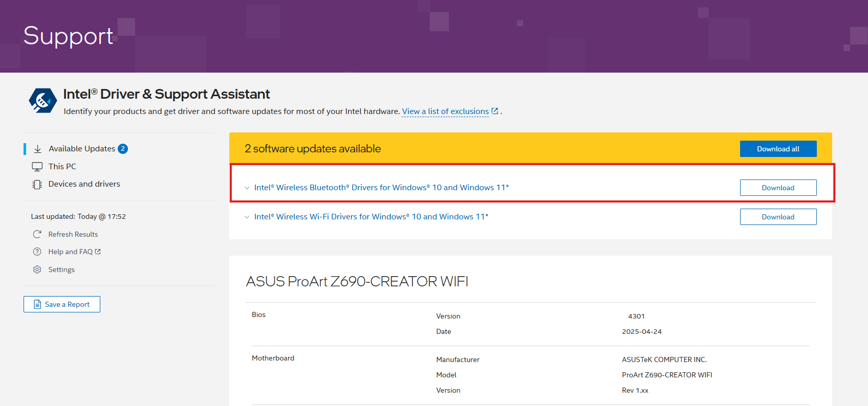Expand the Wireless Wi-Fi Drivers entry chevron
This screenshot has width=868, height=406.
pyautogui.click(x=247, y=217)
